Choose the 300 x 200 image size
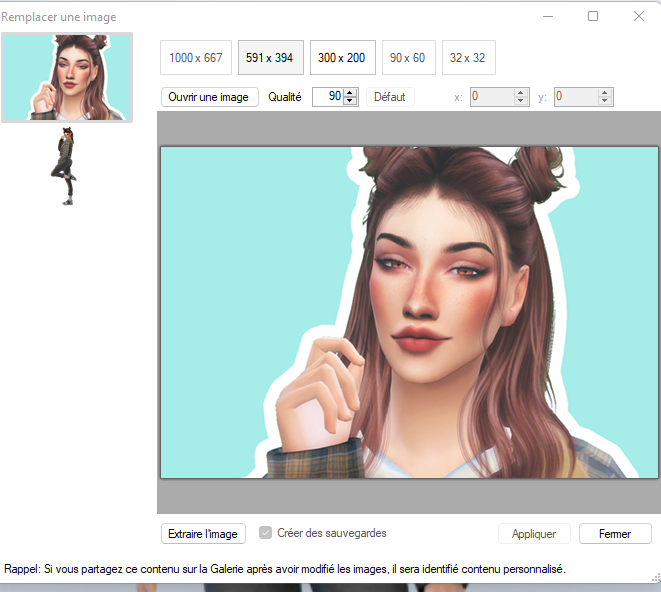 [342, 58]
